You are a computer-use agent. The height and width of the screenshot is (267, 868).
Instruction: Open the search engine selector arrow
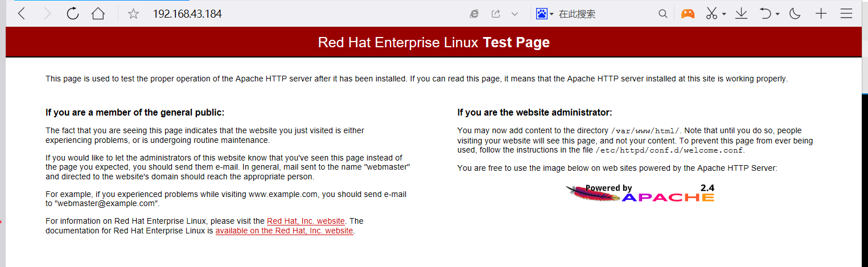(x=552, y=14)
